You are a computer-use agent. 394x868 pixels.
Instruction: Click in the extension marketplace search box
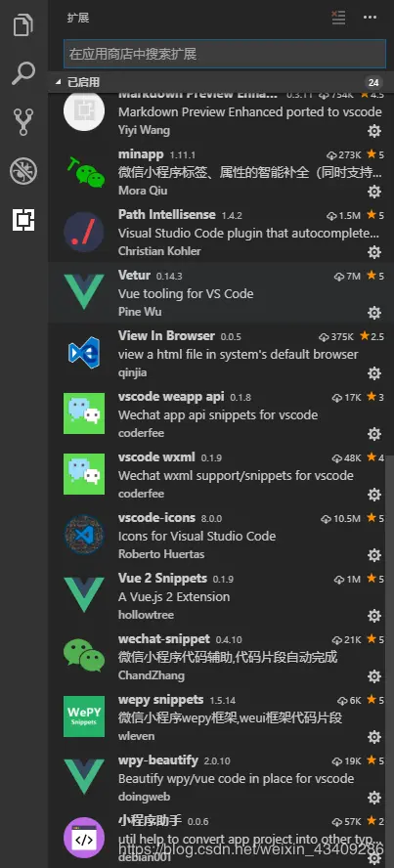(x=225, y=54)
